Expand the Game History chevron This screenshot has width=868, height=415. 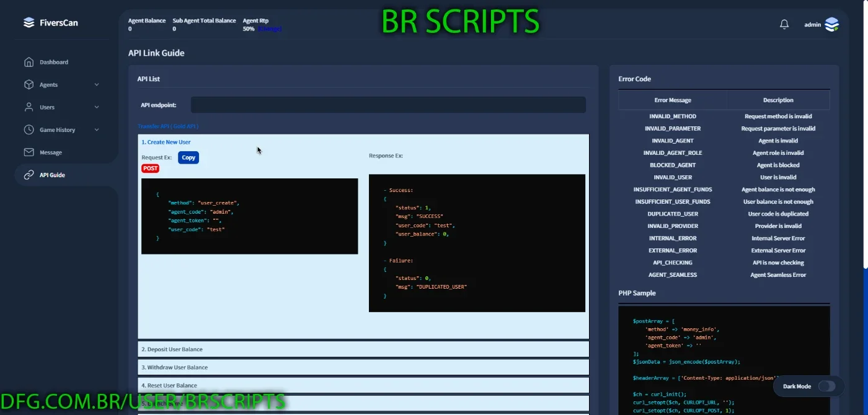click(x=97, y=130)
